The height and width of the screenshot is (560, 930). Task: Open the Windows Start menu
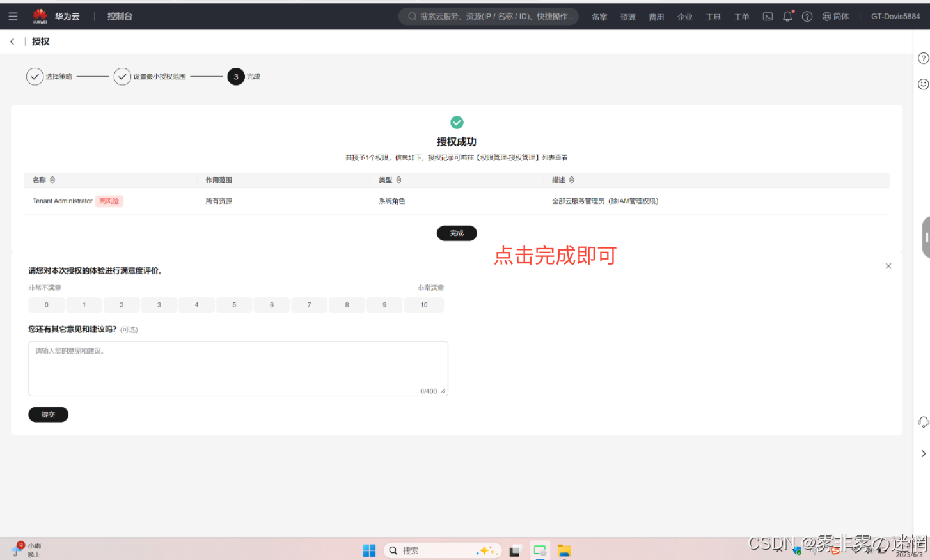pos(369,551)
